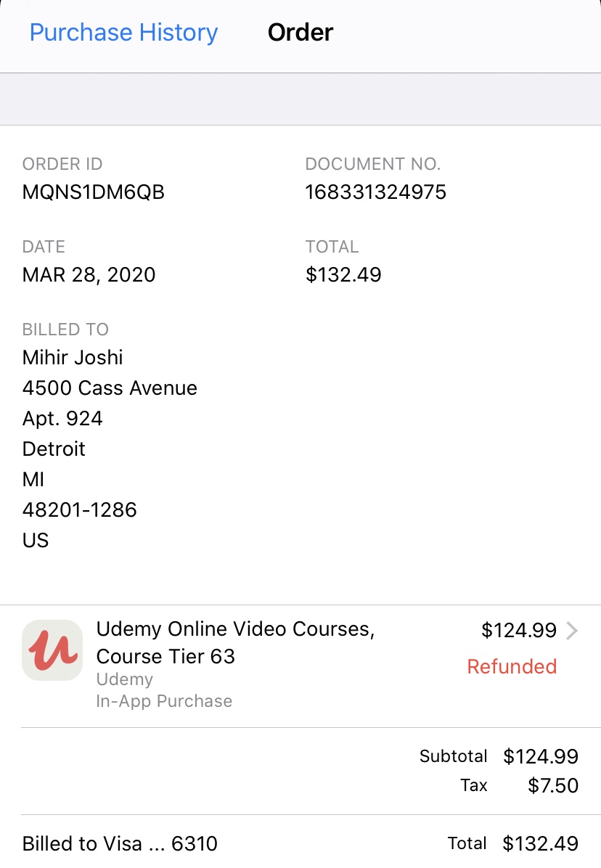Tap the Udemy app icon
601x868 pixels.
[x=52, y=650]
